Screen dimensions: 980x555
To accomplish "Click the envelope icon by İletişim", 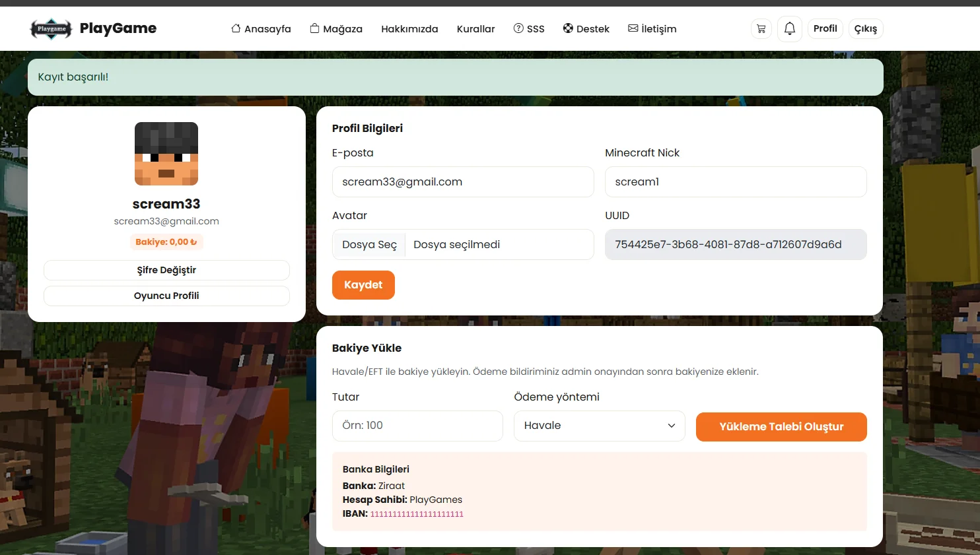I will click(633, 28).
